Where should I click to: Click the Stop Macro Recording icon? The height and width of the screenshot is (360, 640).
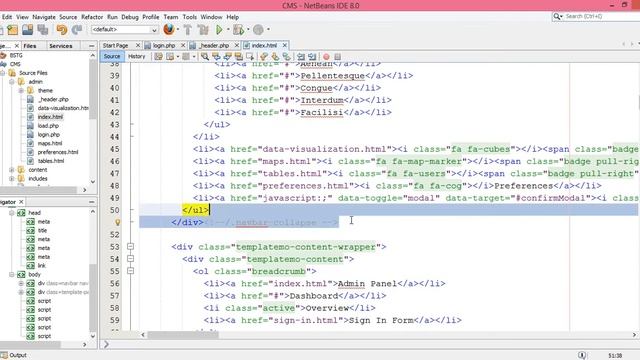[x=338, y=57]
